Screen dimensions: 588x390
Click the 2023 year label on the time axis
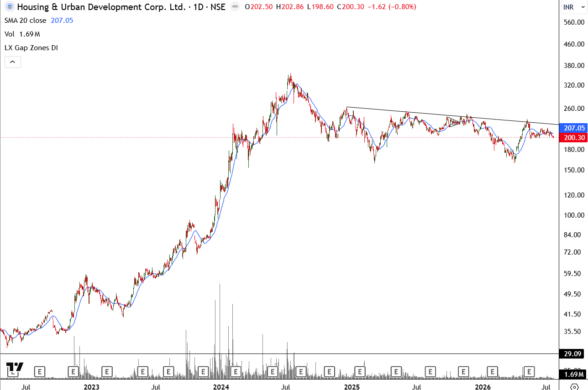click(91, 387)
